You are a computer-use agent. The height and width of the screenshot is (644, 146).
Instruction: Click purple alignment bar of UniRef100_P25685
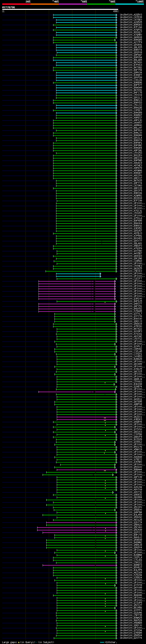(77, 311)
